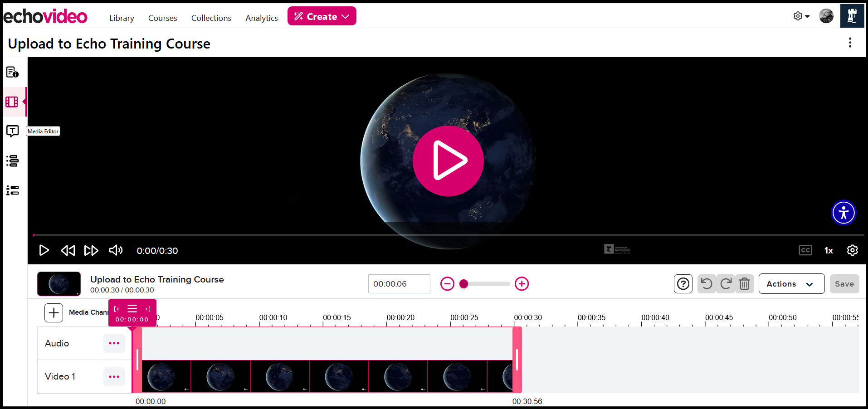Toggle closed captions CC button
The width and height of the screenshot is (868, 409).
[x=805, y=250]
